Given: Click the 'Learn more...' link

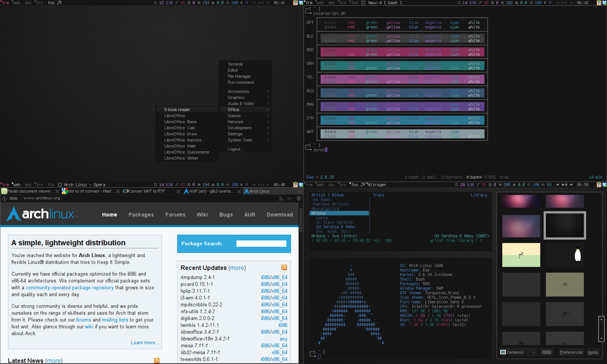Looking at the screenshot, I should coord(145,342).
